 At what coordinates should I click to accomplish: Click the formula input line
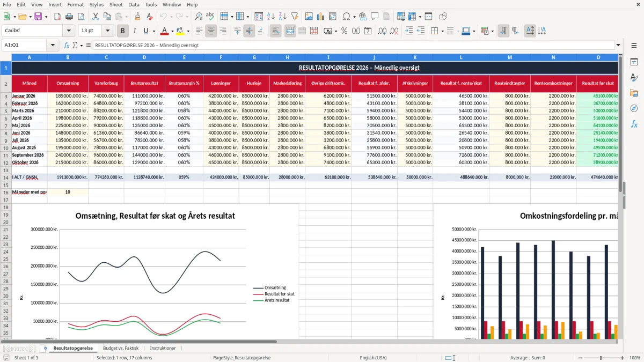coord(353,45)
